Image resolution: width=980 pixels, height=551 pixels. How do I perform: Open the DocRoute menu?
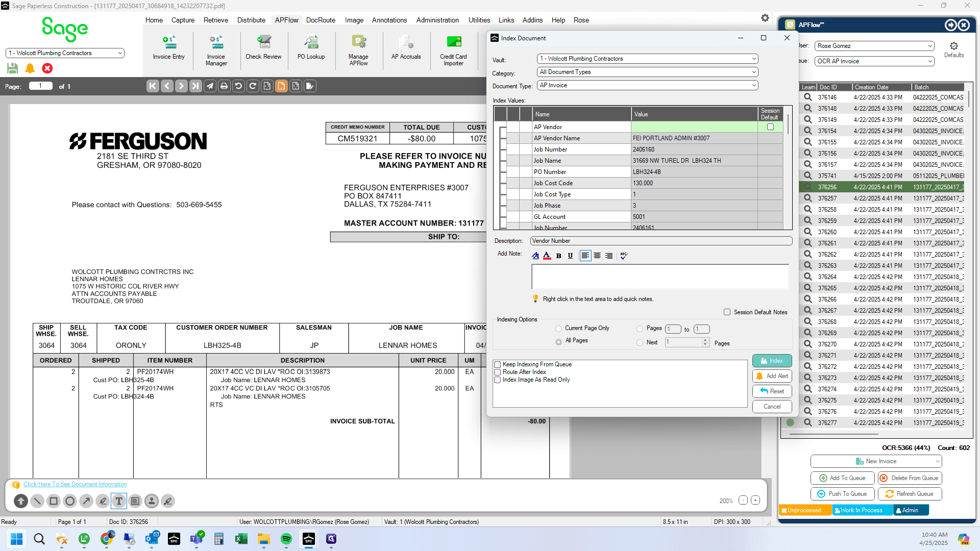(x=321, y=20)
